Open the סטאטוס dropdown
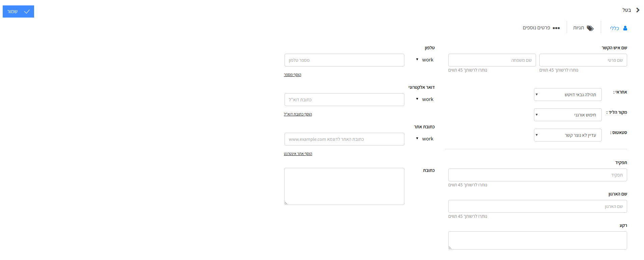644x260 pixels. [568, 135]
